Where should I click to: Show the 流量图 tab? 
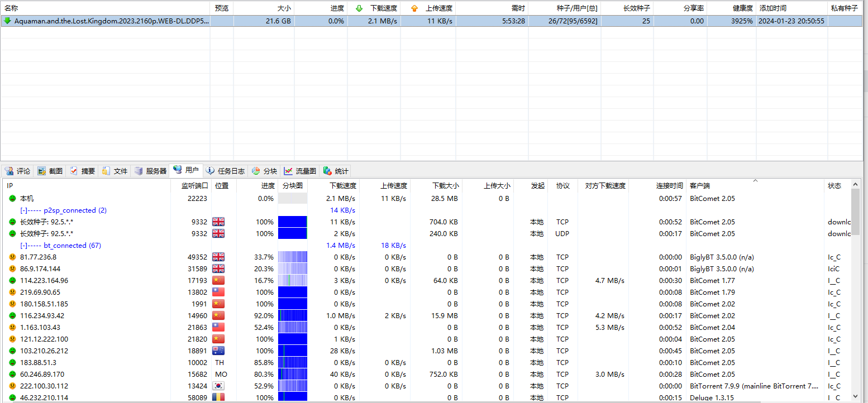300,171
